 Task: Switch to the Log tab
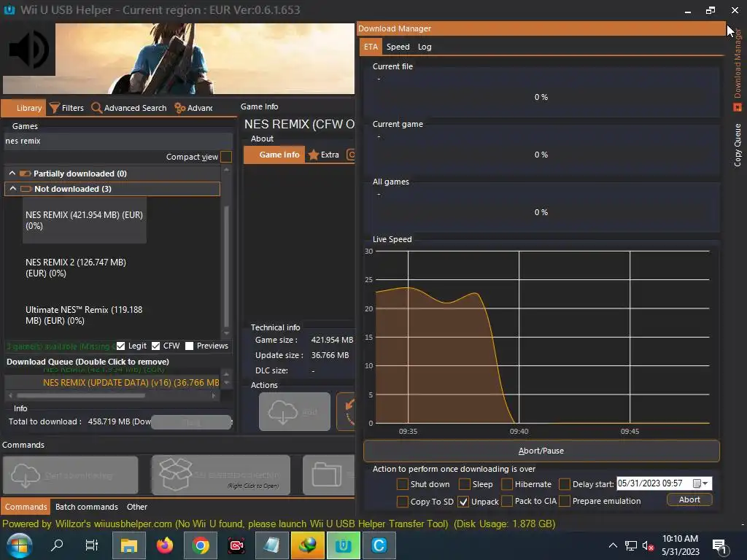pyautogui.click(x=425, y=47)
